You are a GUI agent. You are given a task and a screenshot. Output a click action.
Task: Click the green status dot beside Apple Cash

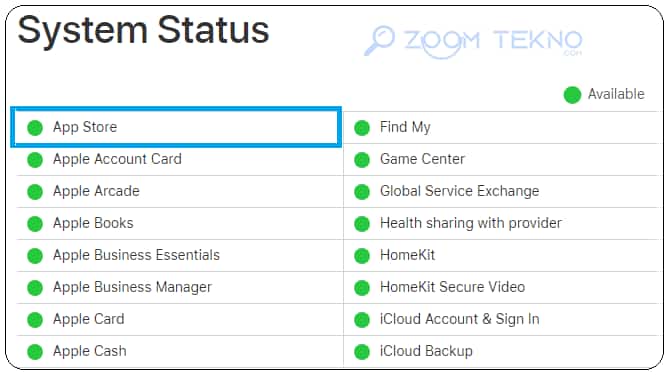coord(35,352)
